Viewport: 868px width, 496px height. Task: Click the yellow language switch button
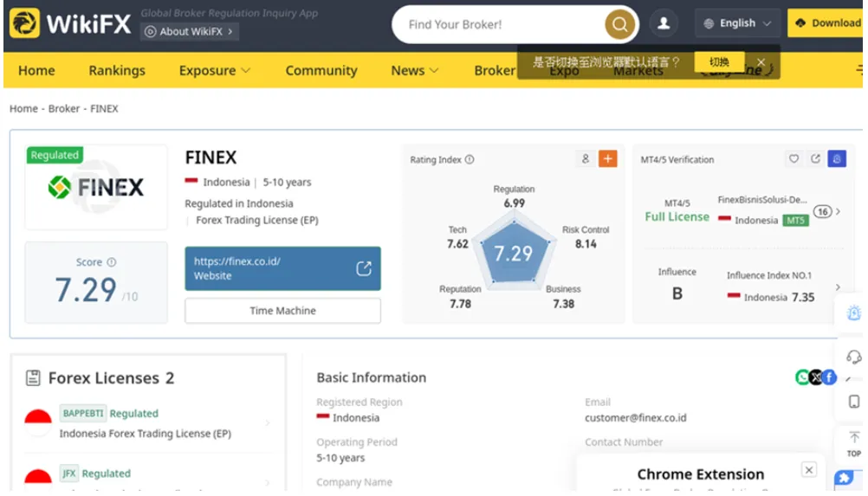tap(719, 62)
